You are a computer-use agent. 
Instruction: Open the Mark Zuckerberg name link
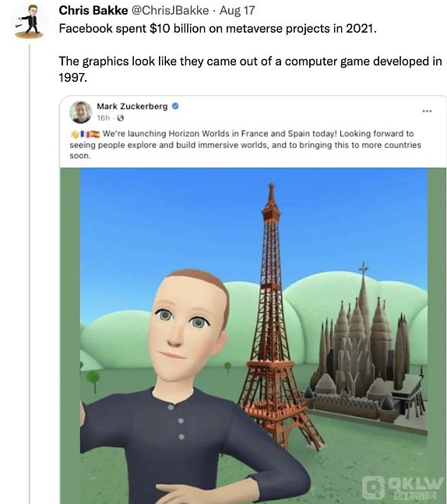click(x=132, y=107)
